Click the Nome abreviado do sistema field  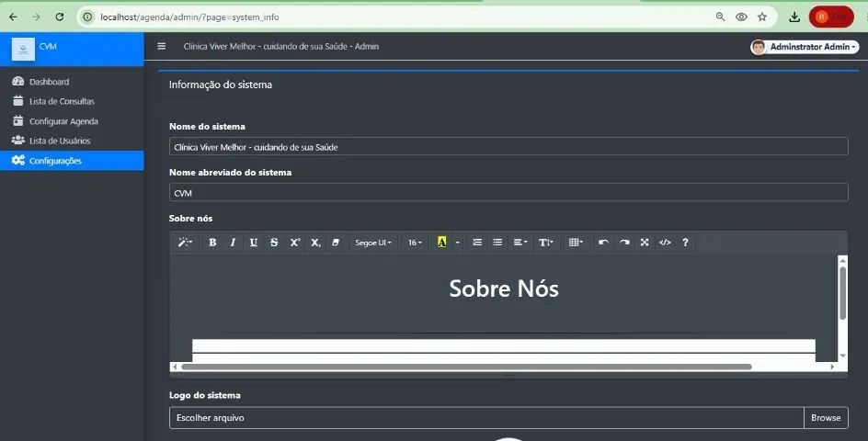508,193
